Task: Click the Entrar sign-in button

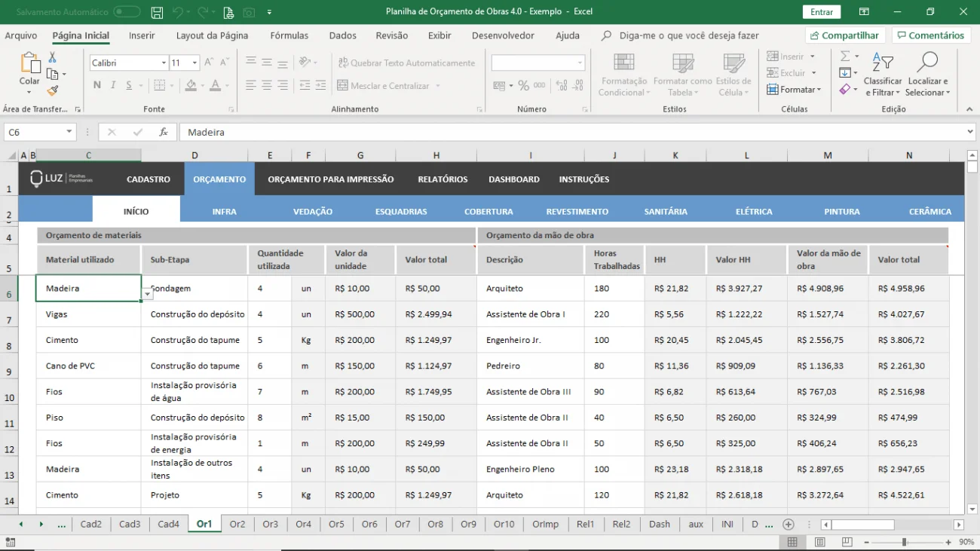Action: click(822, 12)
